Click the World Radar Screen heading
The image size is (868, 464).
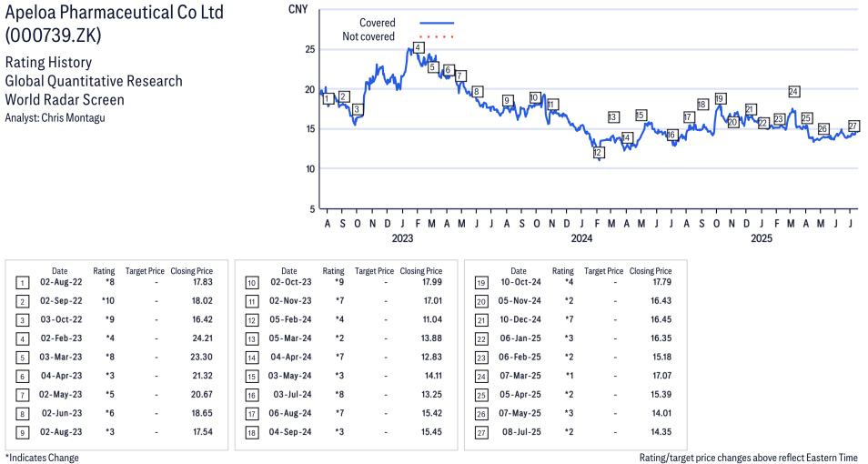(x=65, y=100)
